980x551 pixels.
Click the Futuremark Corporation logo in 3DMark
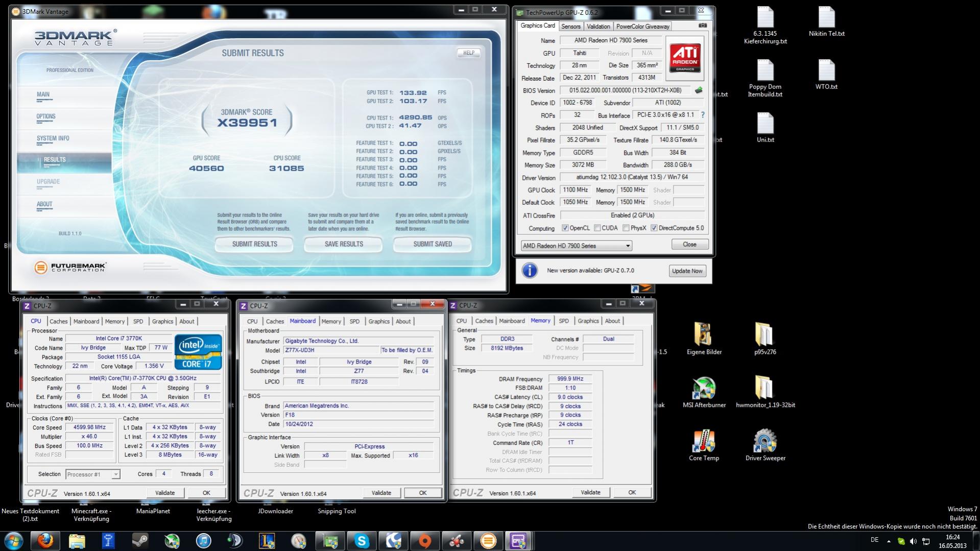point(70,267)
